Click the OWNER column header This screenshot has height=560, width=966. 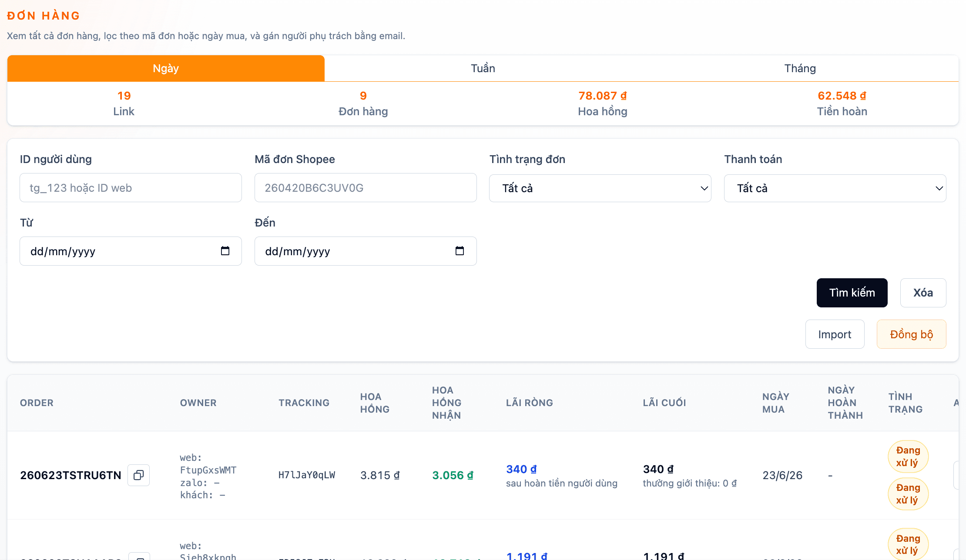click(x=198, y=403)
